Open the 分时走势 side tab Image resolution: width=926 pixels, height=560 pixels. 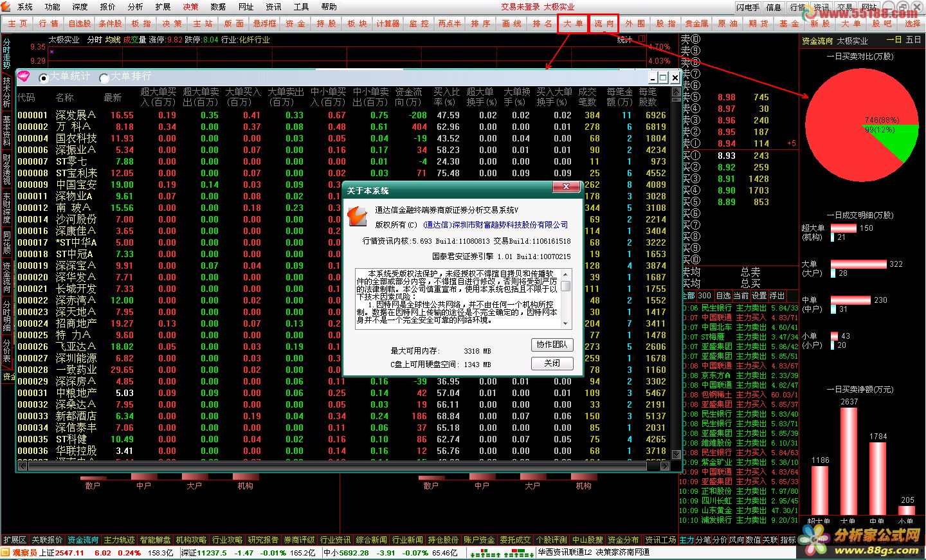[7, 54]
